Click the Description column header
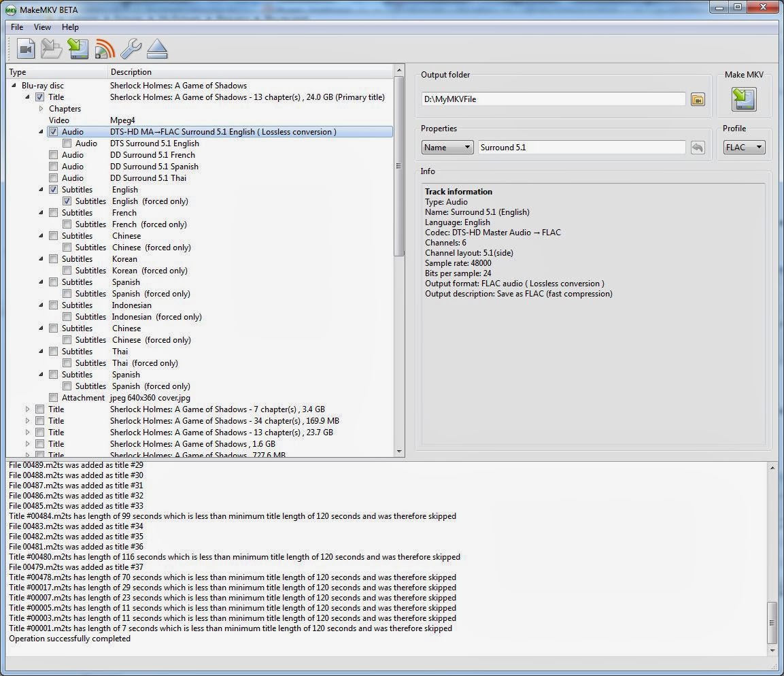The width and height of the screenshot is (784, 676). pos(250,72)
